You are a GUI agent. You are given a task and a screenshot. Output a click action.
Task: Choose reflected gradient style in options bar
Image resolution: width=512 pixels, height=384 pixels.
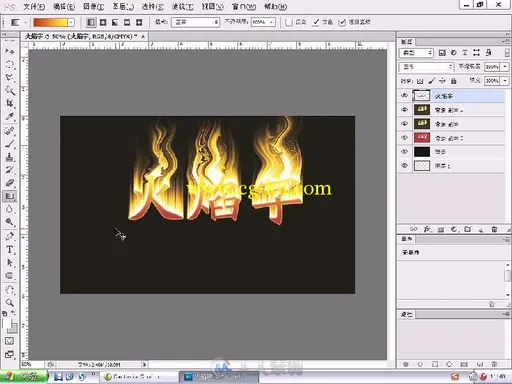click(127, 22)
